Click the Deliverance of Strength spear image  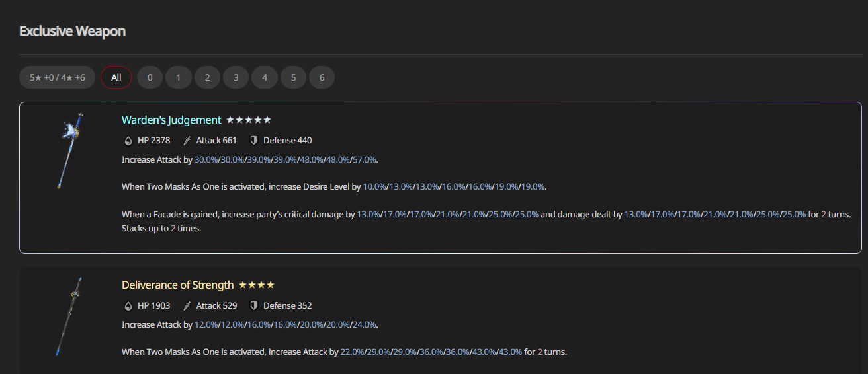(x=69, y=317)
